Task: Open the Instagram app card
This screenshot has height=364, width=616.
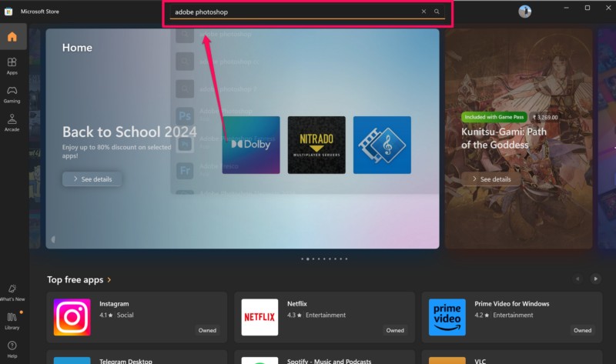Action: pyautogui.click(x=137, y=317)
